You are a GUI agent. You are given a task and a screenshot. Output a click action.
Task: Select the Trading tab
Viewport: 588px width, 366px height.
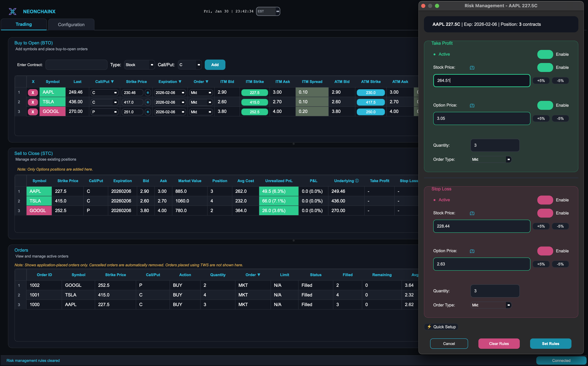(24, 24)
